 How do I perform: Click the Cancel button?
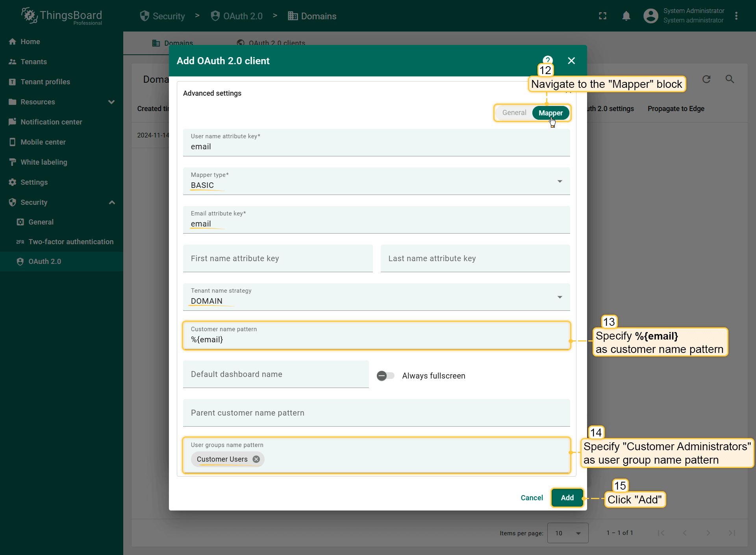tap(532, 498)
